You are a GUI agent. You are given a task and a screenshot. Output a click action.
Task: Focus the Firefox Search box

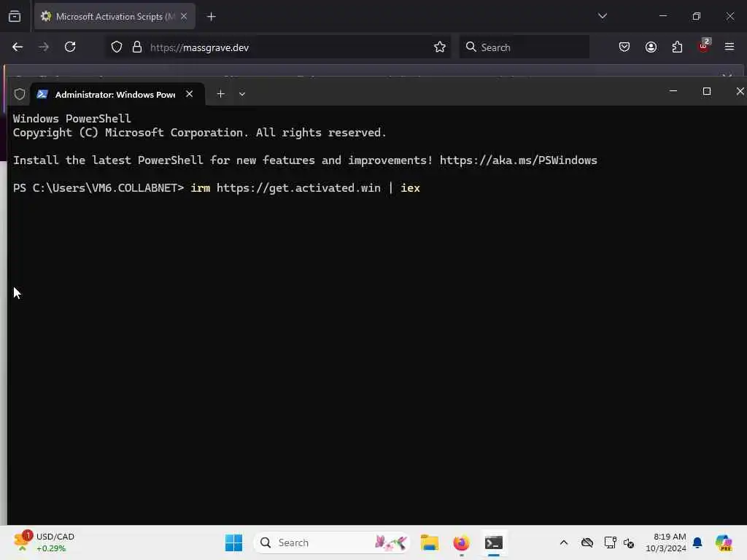coord(524,47)
